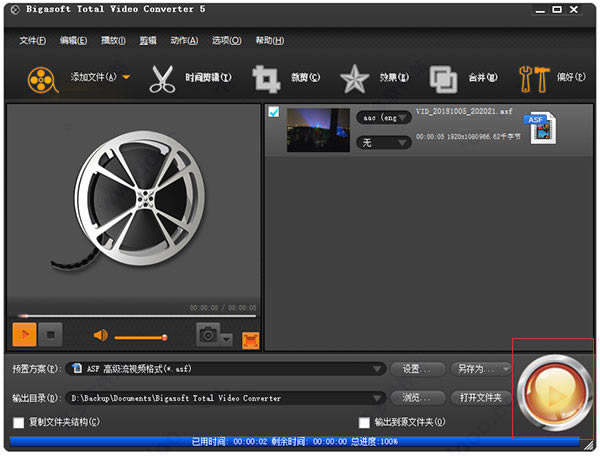Click the 打开文件夹 button

click(x=481, y=398)
